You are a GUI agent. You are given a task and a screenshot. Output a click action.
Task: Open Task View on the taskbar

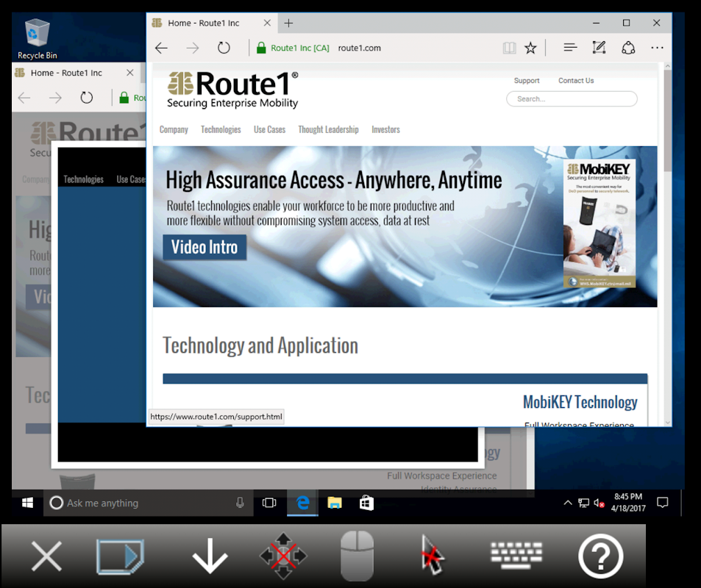coord(269,503)
